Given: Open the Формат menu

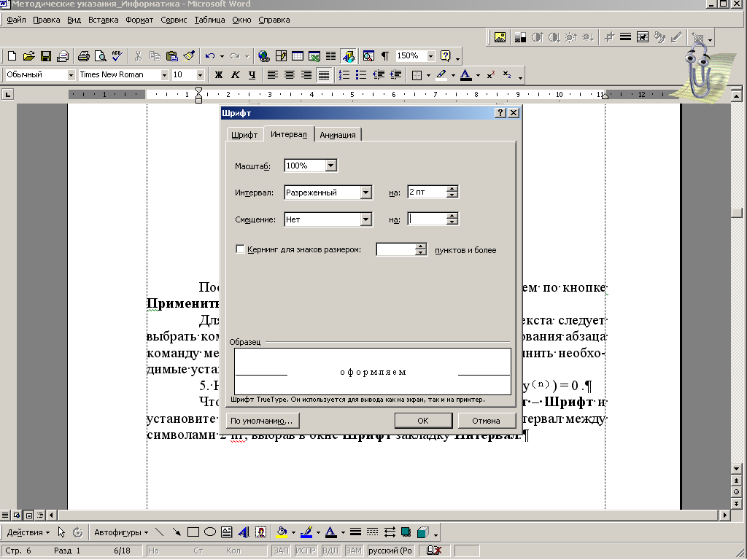Looking at the screenshot, I should tap(139, 20).
